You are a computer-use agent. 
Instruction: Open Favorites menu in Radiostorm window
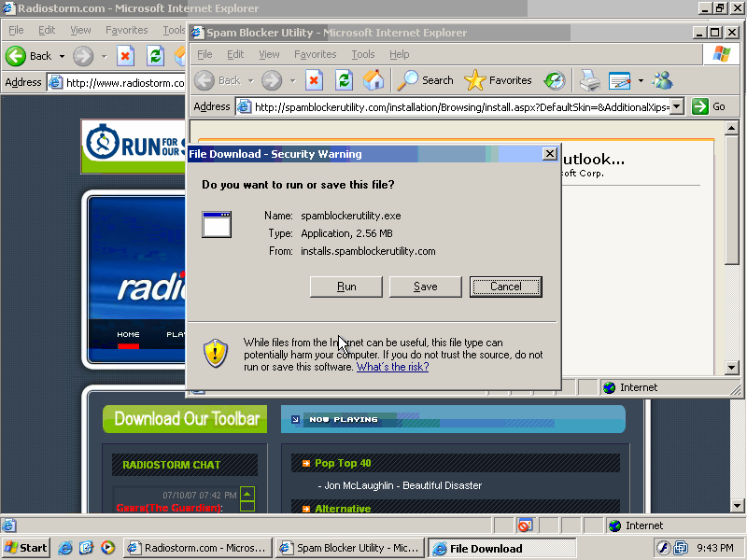[127, 30]
